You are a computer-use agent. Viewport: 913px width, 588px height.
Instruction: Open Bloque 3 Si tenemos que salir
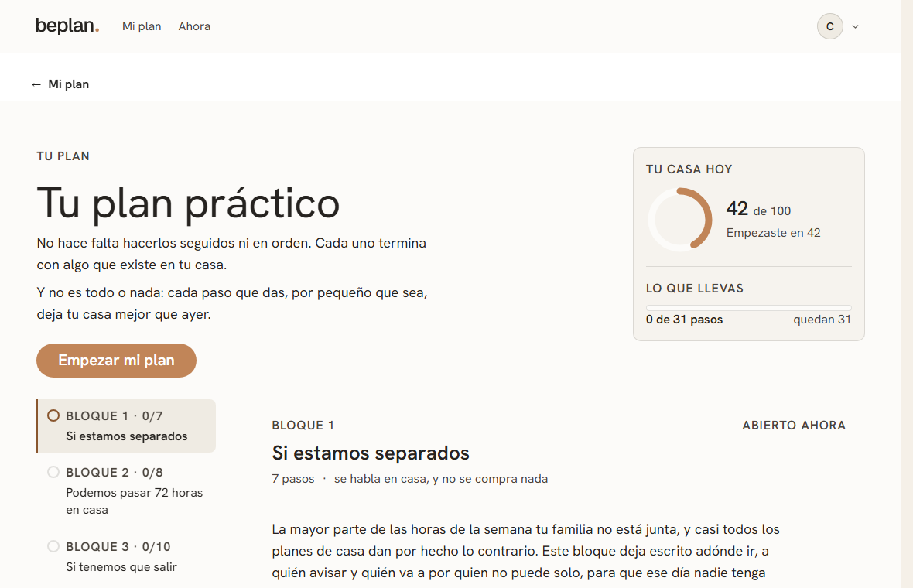126,556
